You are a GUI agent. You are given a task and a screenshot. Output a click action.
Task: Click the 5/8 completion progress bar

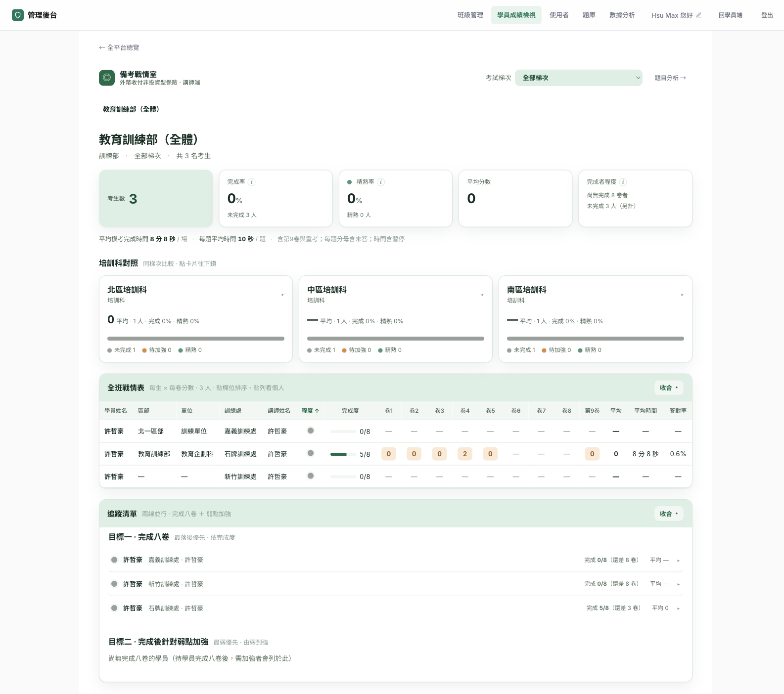tap(343, 454)
